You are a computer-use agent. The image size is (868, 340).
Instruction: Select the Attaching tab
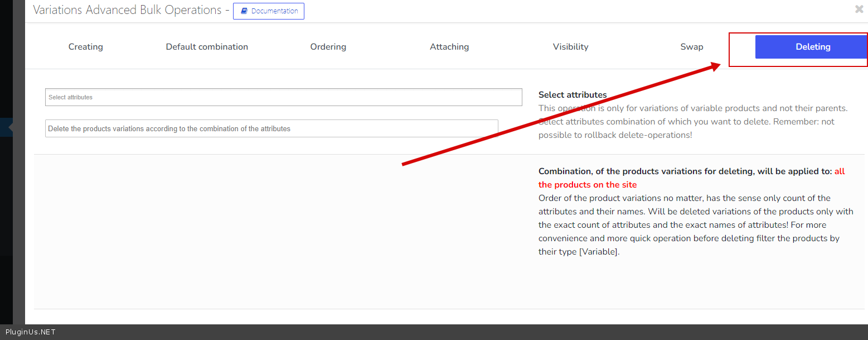click(x=449, y=47)
